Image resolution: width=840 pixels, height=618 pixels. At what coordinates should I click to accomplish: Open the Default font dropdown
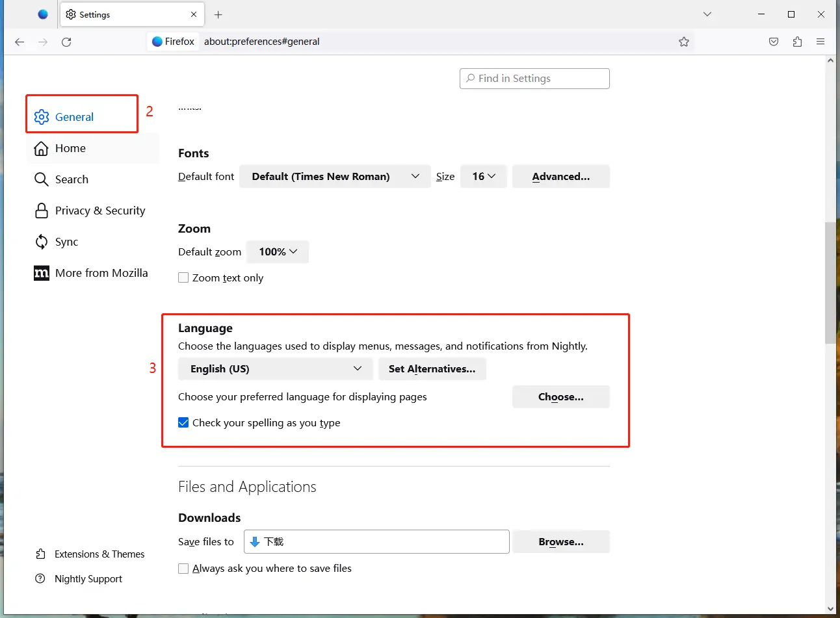[x=334, y=176]
